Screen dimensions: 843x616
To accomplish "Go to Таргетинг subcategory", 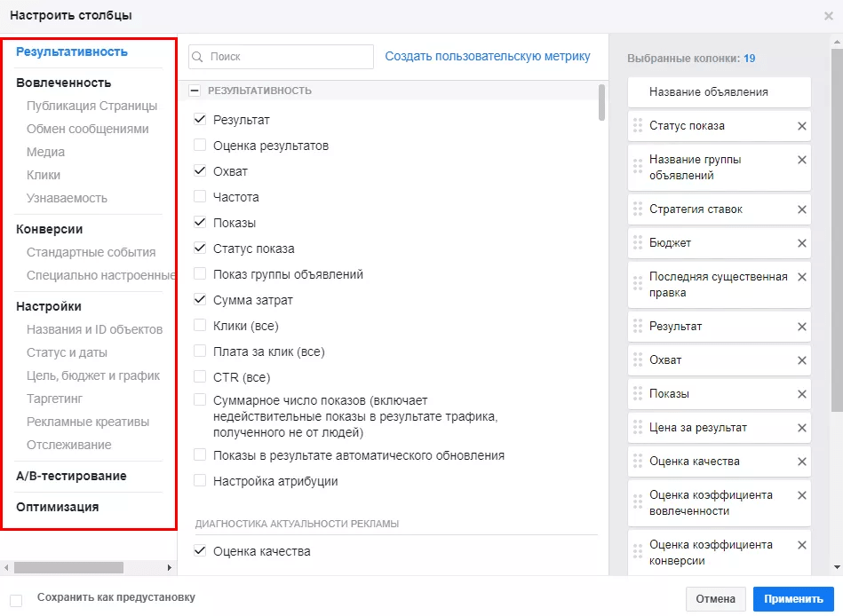I will tap(55, 399).
